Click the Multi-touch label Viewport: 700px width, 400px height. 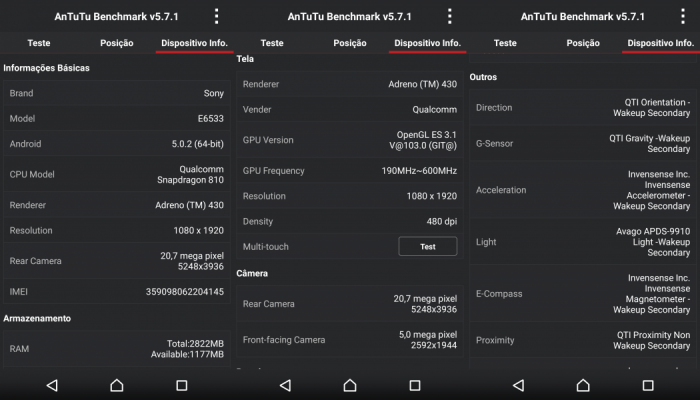click(266, 246)
